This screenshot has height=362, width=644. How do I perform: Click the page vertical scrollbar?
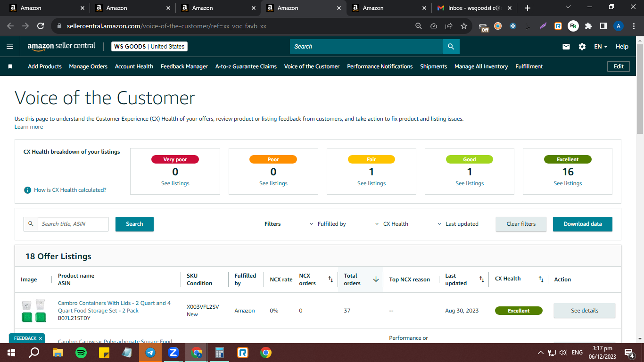point(640,89)
